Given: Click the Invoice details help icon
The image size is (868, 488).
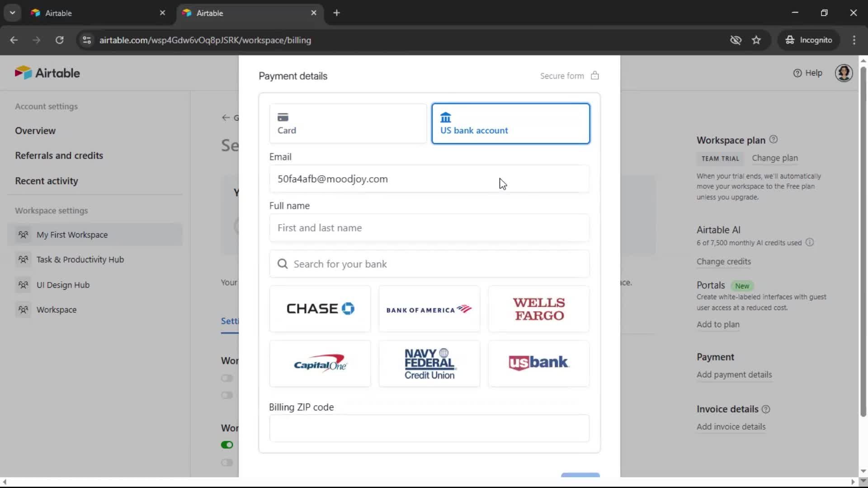Looking at the screenshot, I should coord(766,409).
